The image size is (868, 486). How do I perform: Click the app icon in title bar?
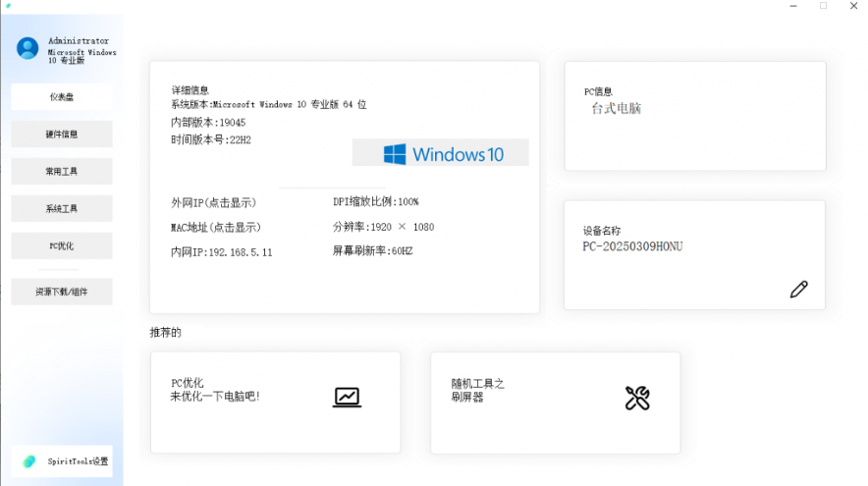click(x=8, y=6)
